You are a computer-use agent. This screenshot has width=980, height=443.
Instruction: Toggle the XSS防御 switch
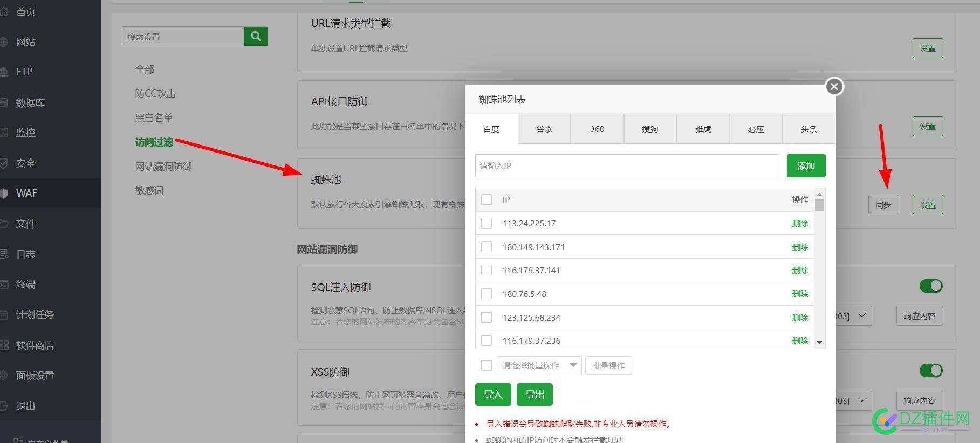(x=931, y=370)
